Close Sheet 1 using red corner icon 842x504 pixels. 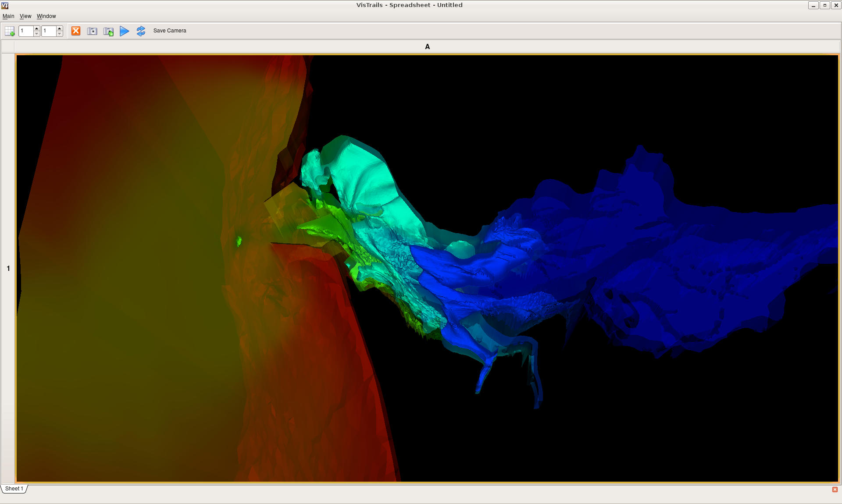pyautogui.click(x=835, y=490)
